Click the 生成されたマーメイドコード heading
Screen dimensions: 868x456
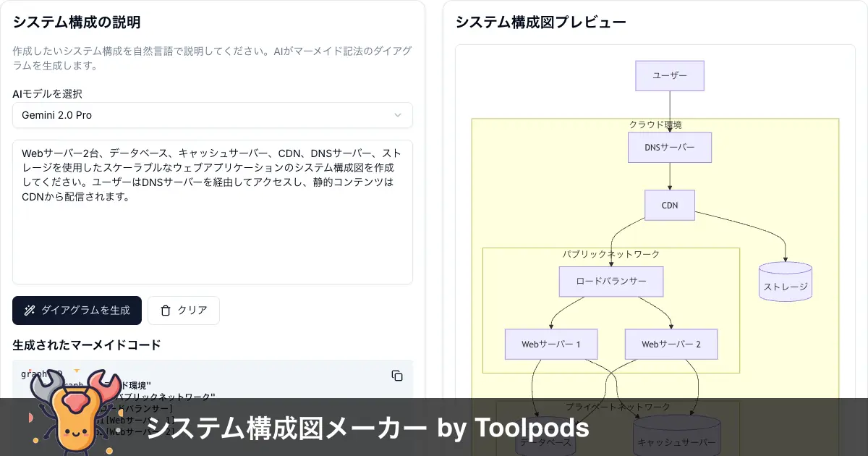pos(87,345)
